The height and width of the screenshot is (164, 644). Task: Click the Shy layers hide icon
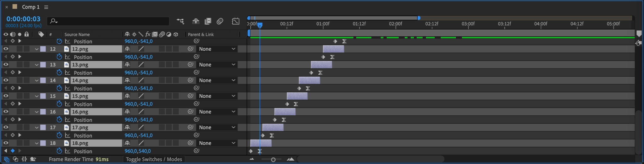coord(196,21)
